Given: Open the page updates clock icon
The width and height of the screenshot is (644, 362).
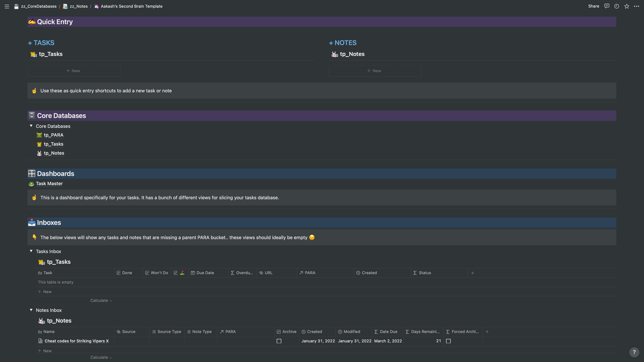Looking at the screenshot, I should [617, 6].
